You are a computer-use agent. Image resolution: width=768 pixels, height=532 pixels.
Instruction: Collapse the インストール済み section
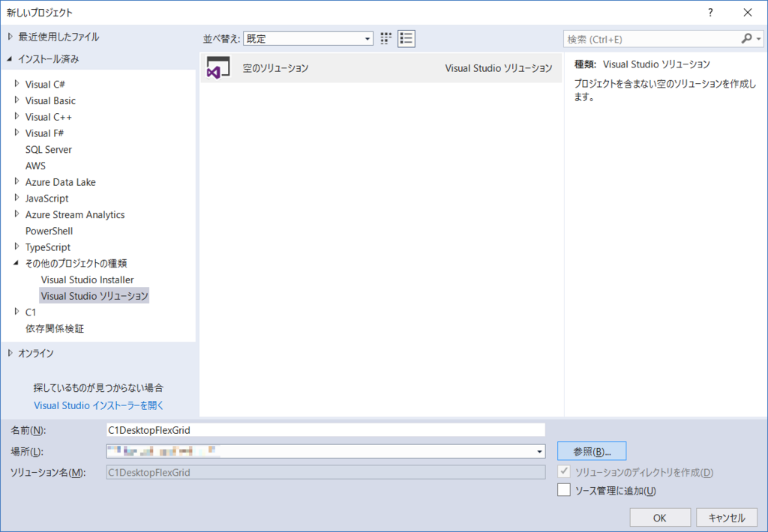[x=10, y=58]
